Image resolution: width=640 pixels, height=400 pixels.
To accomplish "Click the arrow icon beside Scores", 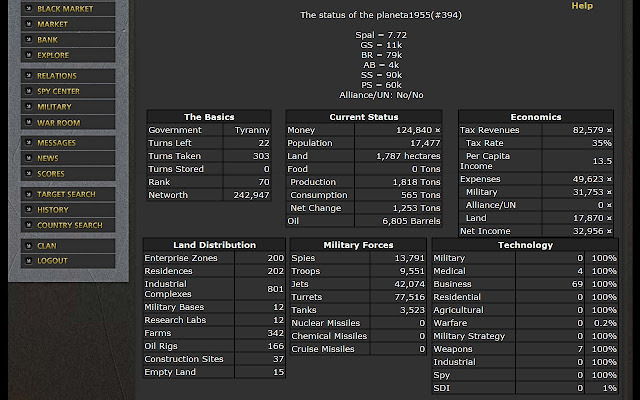I will 29,173.
